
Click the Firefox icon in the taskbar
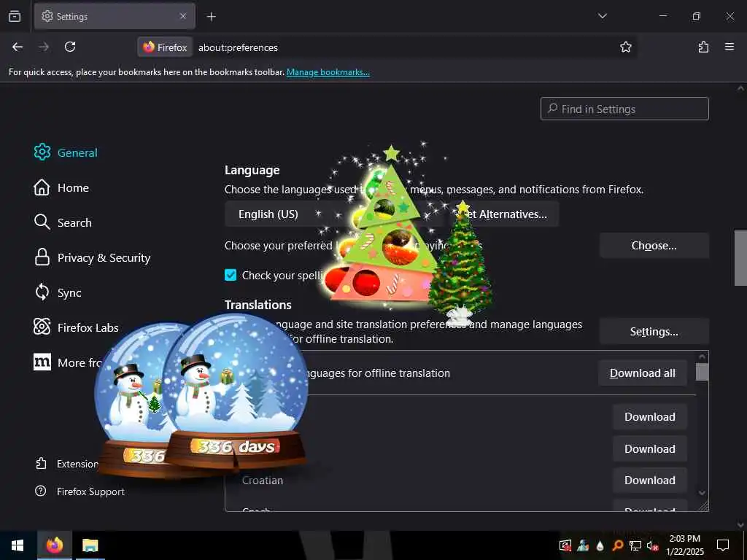[55, 545]
